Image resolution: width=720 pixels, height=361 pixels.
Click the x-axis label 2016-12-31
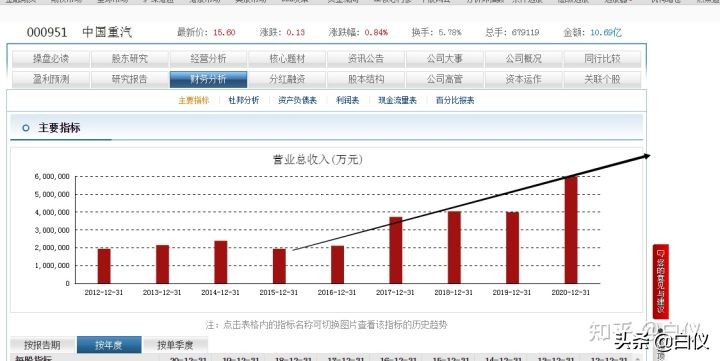pyautogui.click(x=337, y=293)
